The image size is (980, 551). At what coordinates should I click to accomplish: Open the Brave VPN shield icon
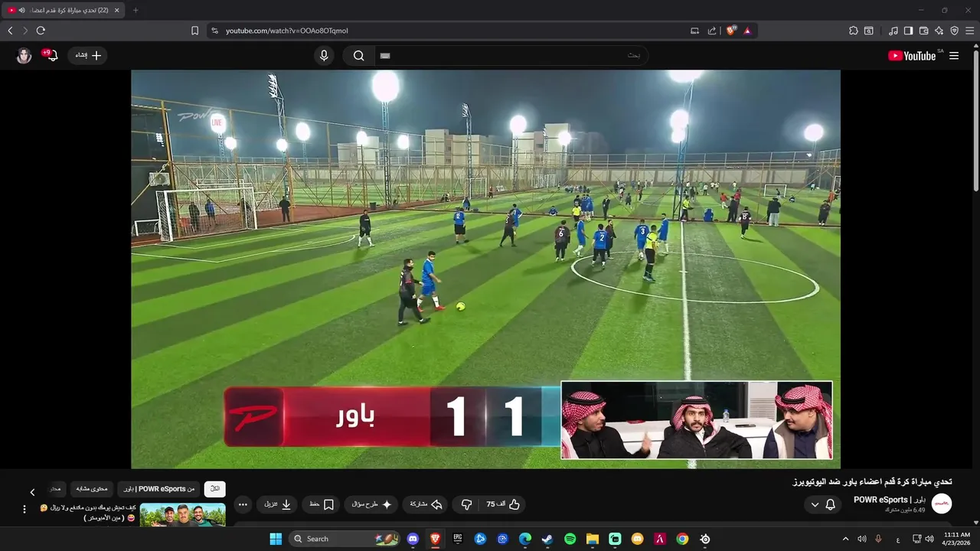[954, 31]
